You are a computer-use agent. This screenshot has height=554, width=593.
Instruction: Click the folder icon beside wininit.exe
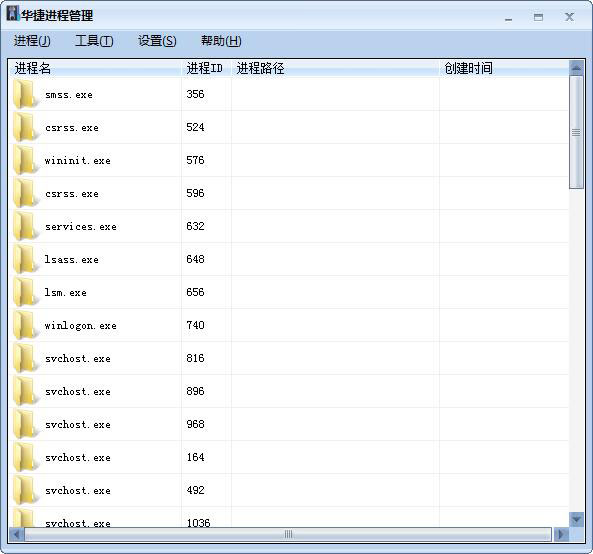pyautogui.click(x=26, y=160)
